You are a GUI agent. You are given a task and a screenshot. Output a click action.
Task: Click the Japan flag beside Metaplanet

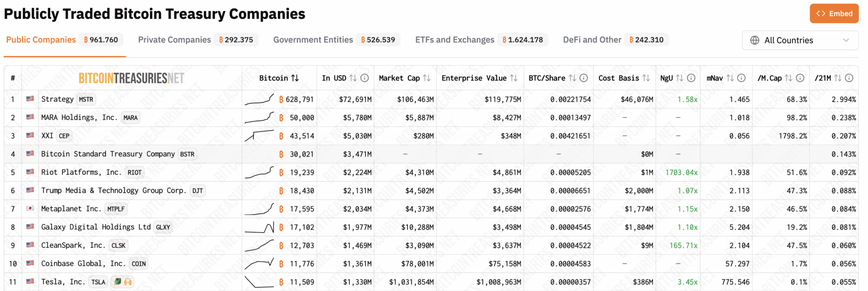30,208
